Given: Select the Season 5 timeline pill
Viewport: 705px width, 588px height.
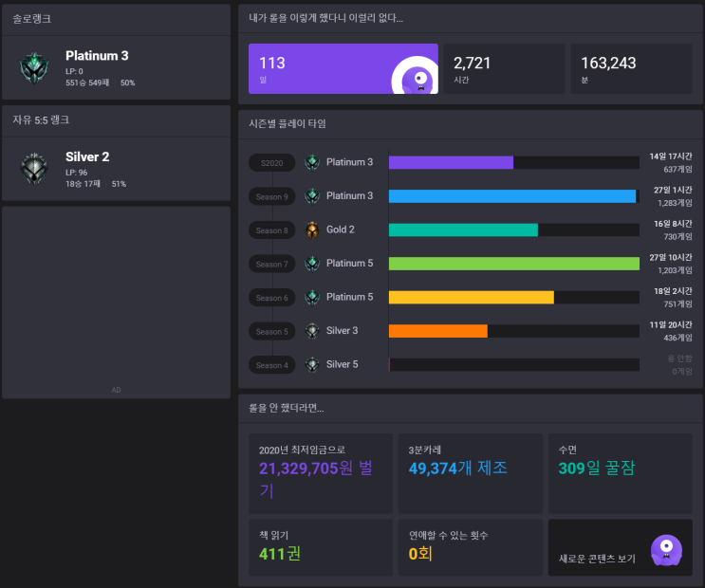Looking at the screenshot, I should [272, 331].
